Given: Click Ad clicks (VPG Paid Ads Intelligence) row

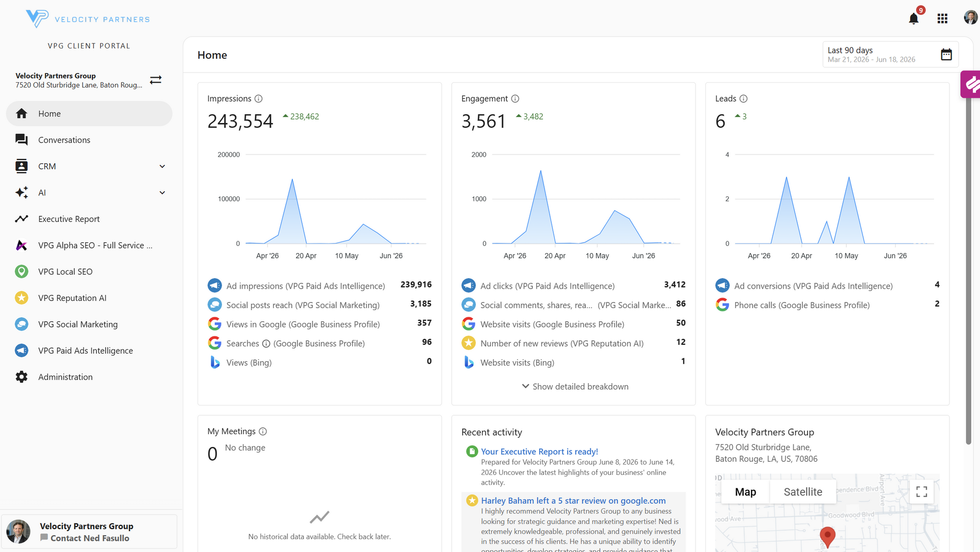Looking at the screenshot, I should coord(574,285).
